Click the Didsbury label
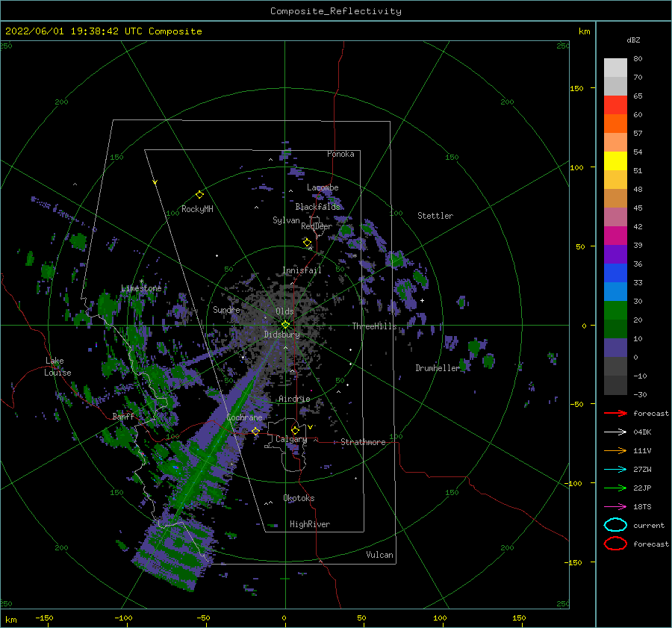 click(x=282, y=335)
